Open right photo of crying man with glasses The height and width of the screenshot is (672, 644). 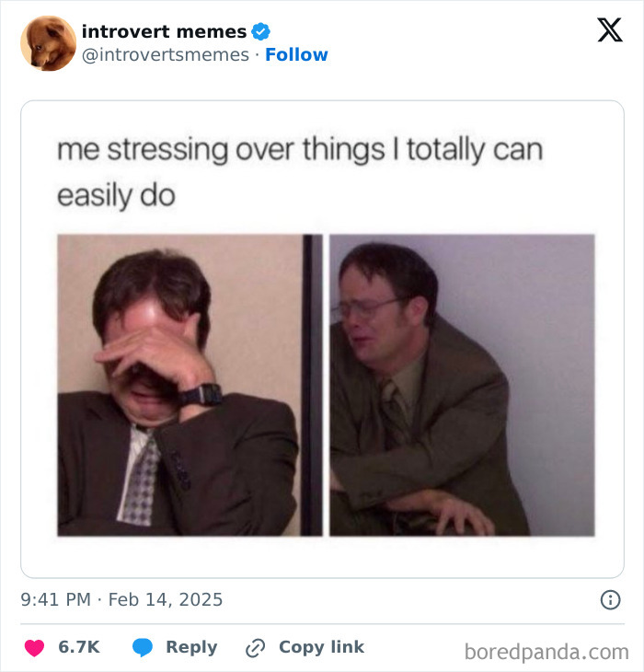pos(462,385)
